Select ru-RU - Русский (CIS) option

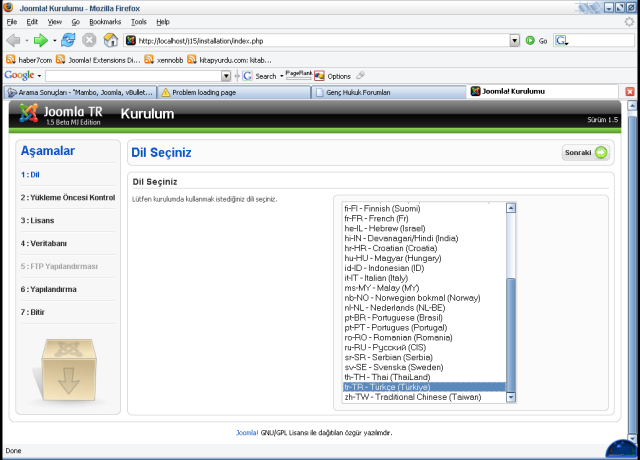click(x=424, y=347)
